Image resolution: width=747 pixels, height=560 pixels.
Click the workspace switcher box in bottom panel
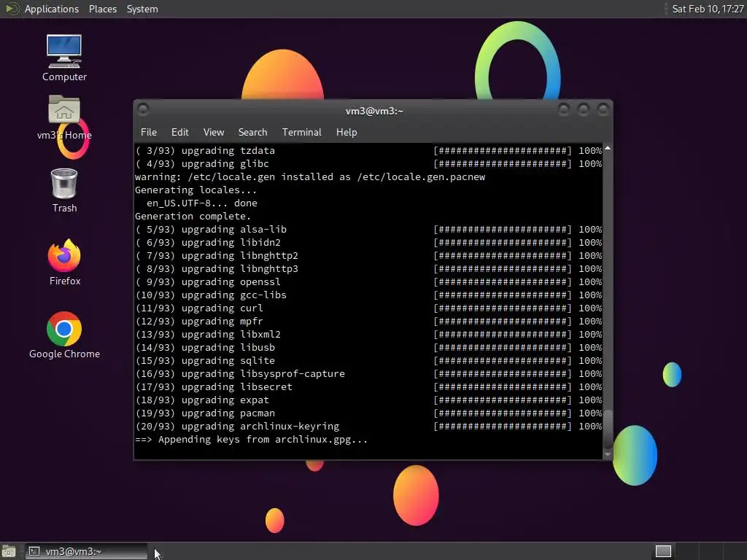(663, 551)
